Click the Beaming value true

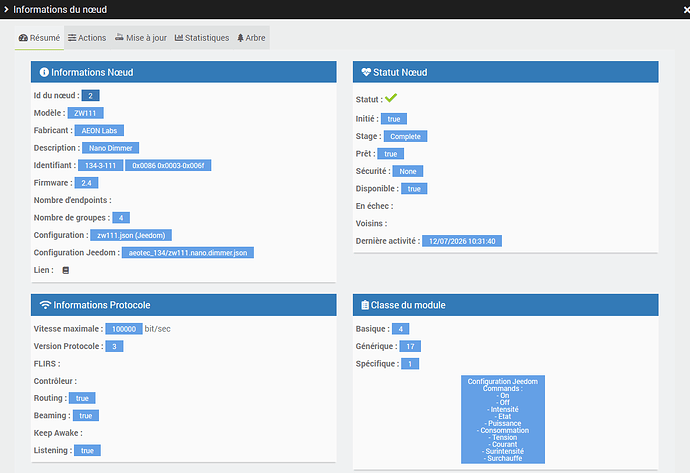pos(86,416)
